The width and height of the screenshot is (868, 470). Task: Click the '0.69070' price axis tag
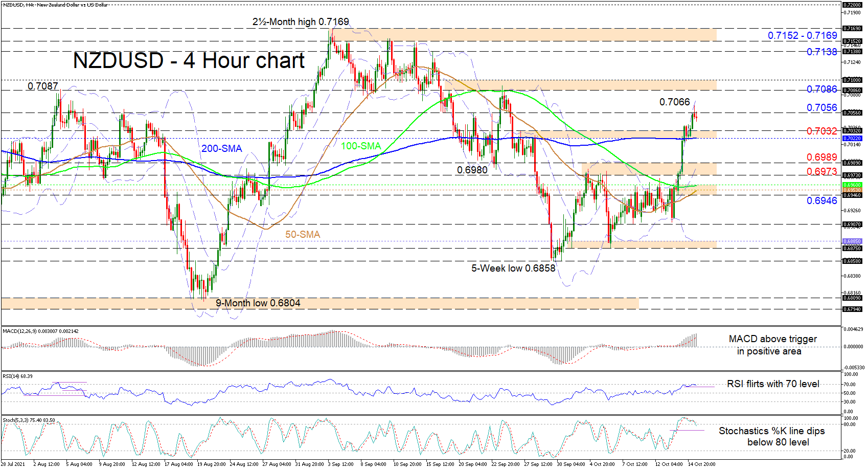(x=852, y=224)
